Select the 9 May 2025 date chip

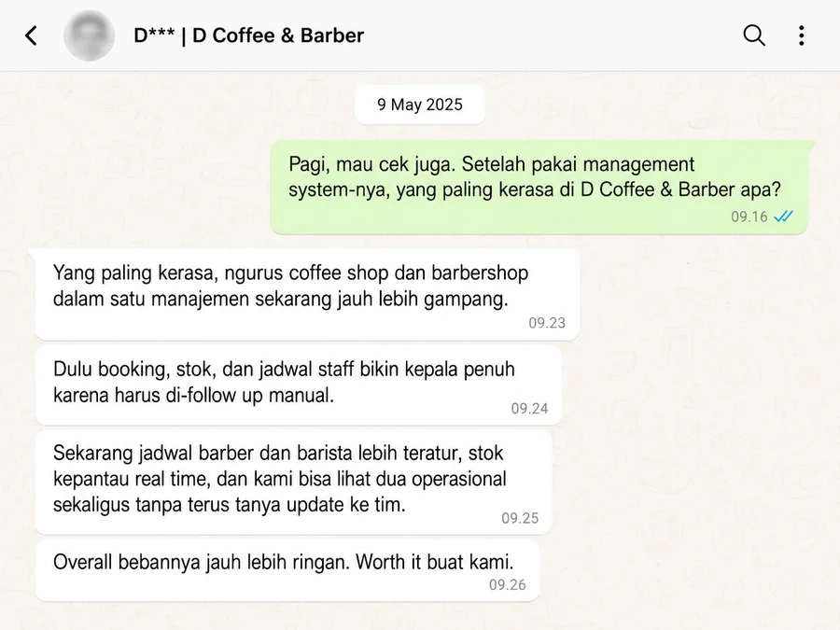420,105
